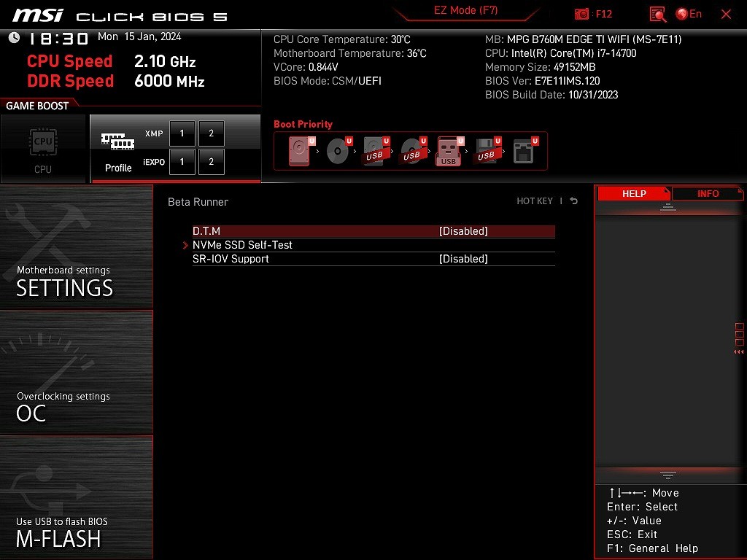Viewport: 747px width, 560px height.
Task: Select the USB floppy boot device icon
Action: pos(487,151)
